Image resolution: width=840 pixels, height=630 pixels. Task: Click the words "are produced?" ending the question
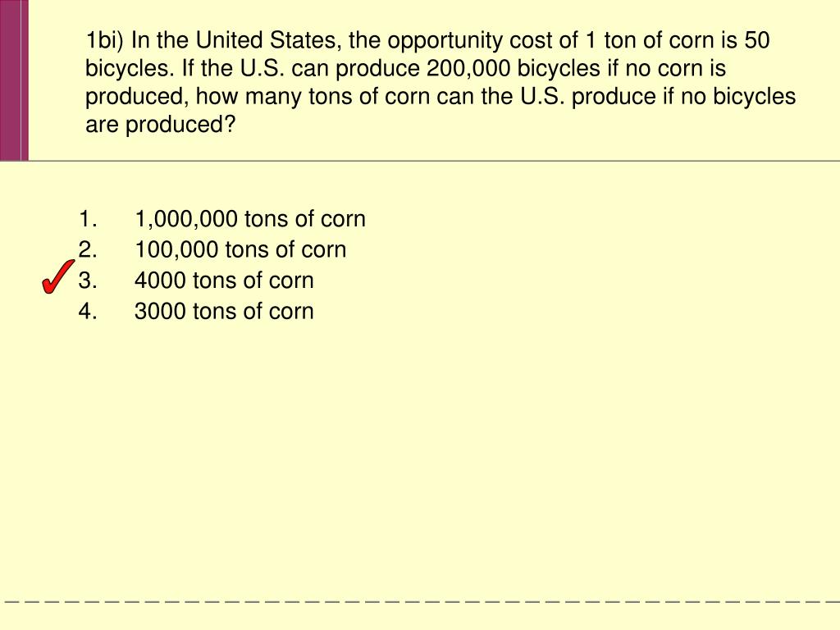click(160, 125)
